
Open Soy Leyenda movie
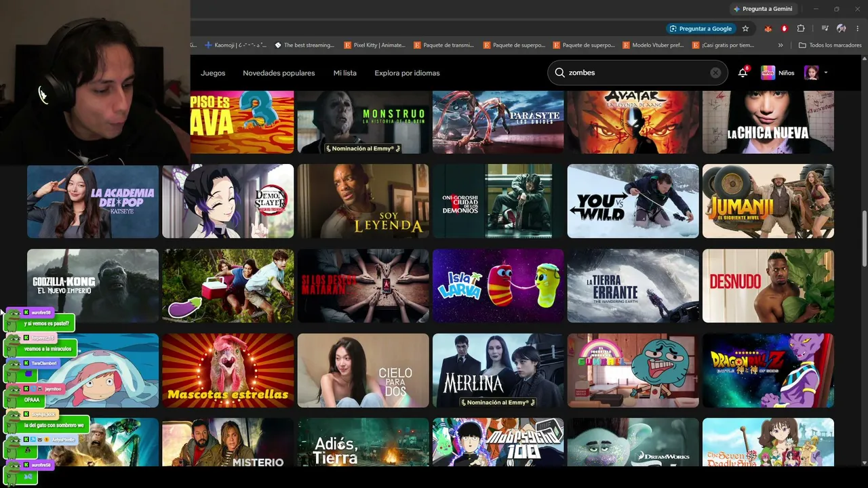(x=363, y=201)
